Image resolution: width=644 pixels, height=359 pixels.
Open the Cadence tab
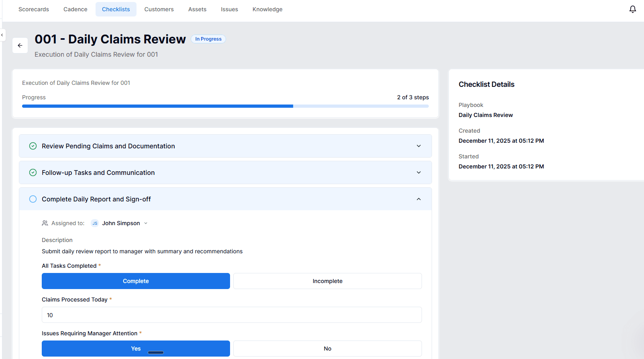click(x=75, y=9)
